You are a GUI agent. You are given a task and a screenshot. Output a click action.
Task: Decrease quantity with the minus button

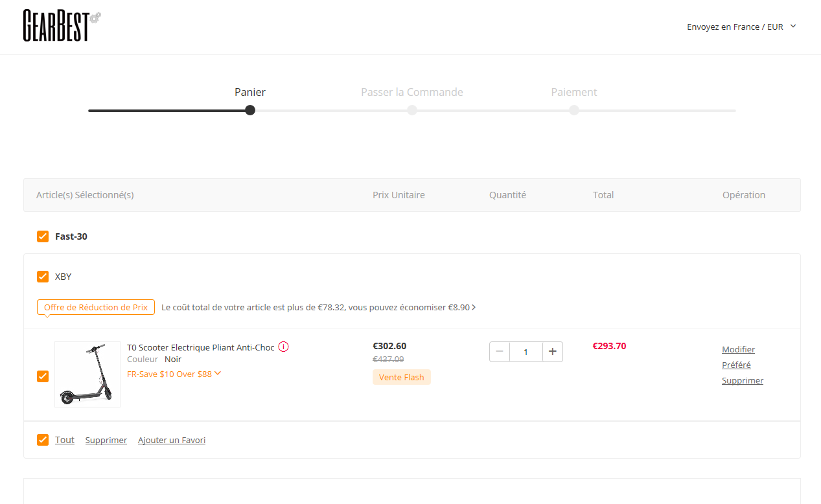click(x=500, y=352)
